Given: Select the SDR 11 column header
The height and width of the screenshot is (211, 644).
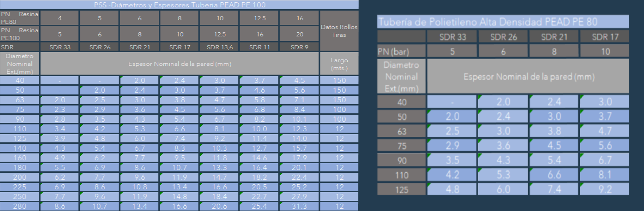Looking at the screenshot, I should tap(259, 47).
